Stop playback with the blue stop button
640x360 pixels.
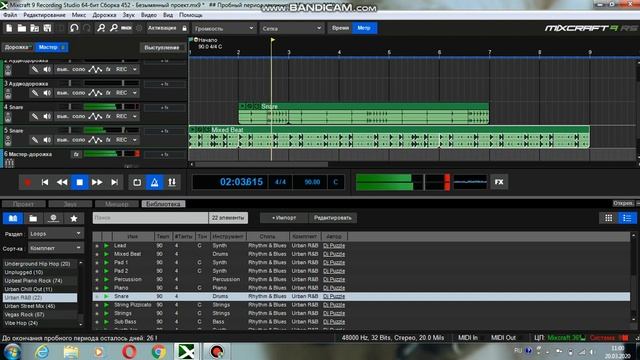[80, 182]
